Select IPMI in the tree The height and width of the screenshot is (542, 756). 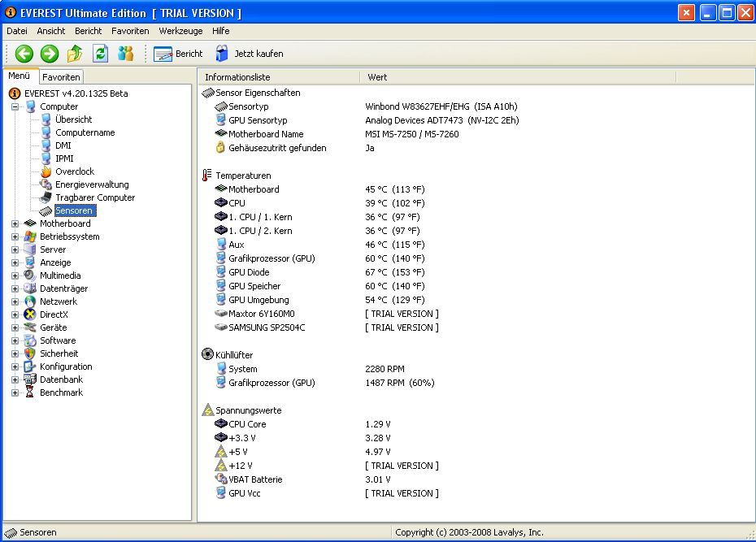[64, 158]
